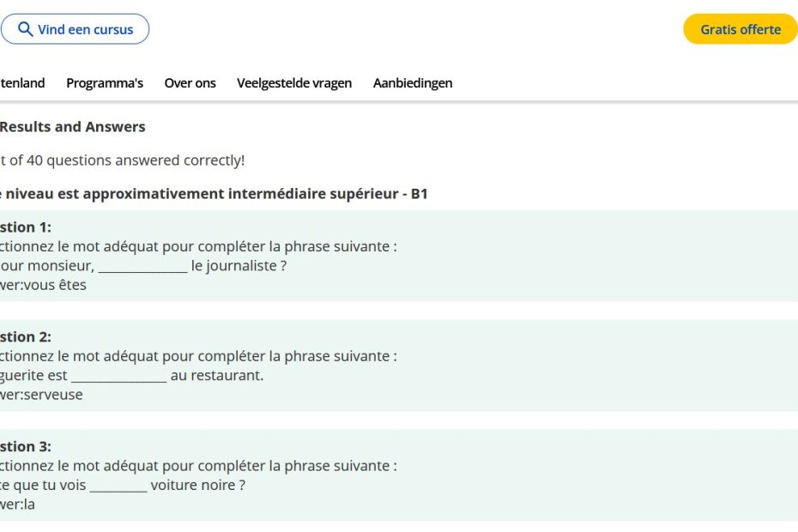Select the Question 3 heading
798x532 pixels.
click(26, 447)
